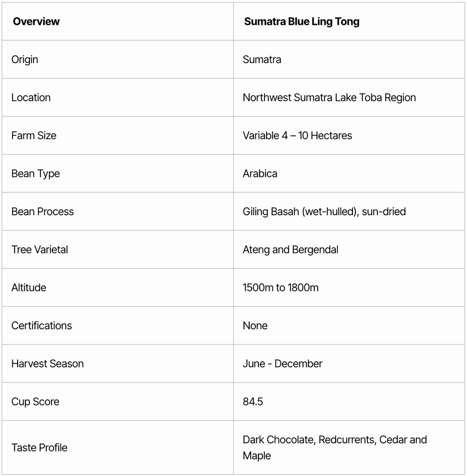The height and width of the screenshot is (476, 467).
Task: Click Variable 4 – 10 Hectares value
Action: point(297,135)
